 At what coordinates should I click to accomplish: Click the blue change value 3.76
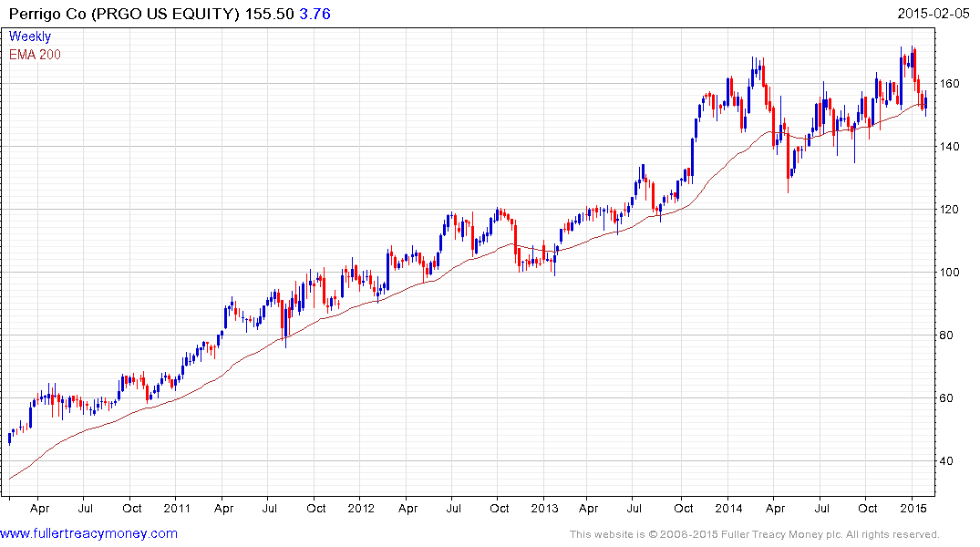(315, 14)
